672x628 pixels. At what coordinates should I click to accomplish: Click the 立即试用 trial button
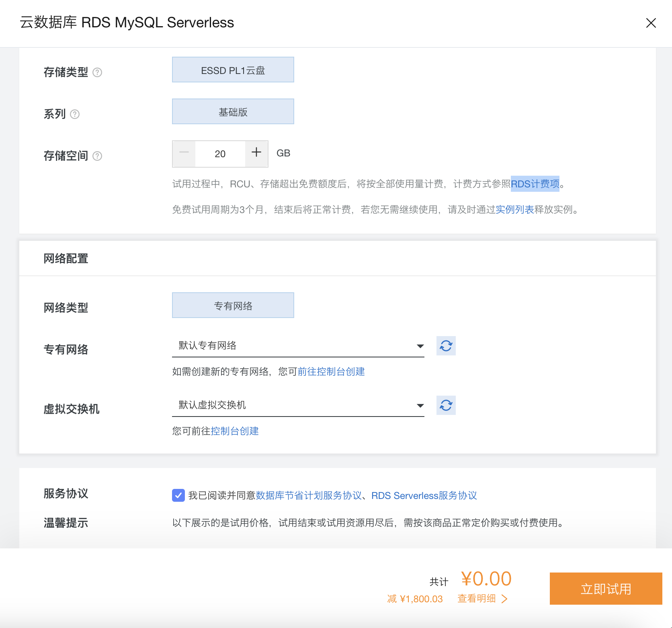pyautogui.click(x=605, y=588)
